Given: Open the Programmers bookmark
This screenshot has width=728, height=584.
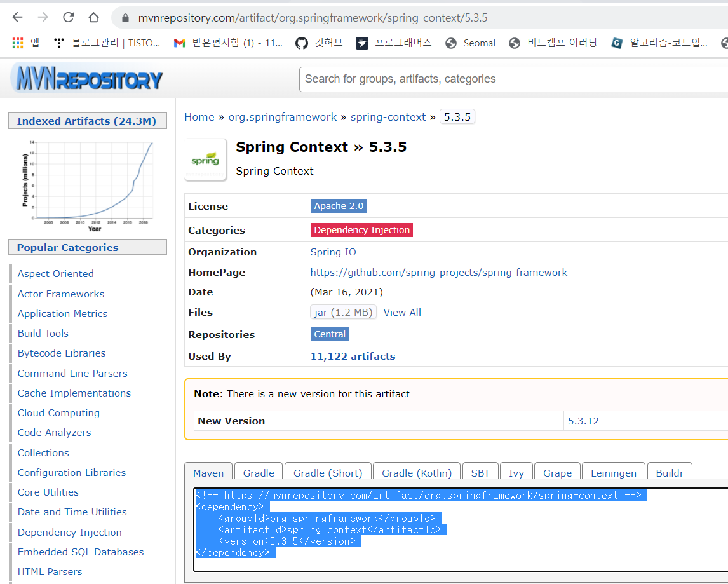Looking at the screenshot, I should pos(394,43).
